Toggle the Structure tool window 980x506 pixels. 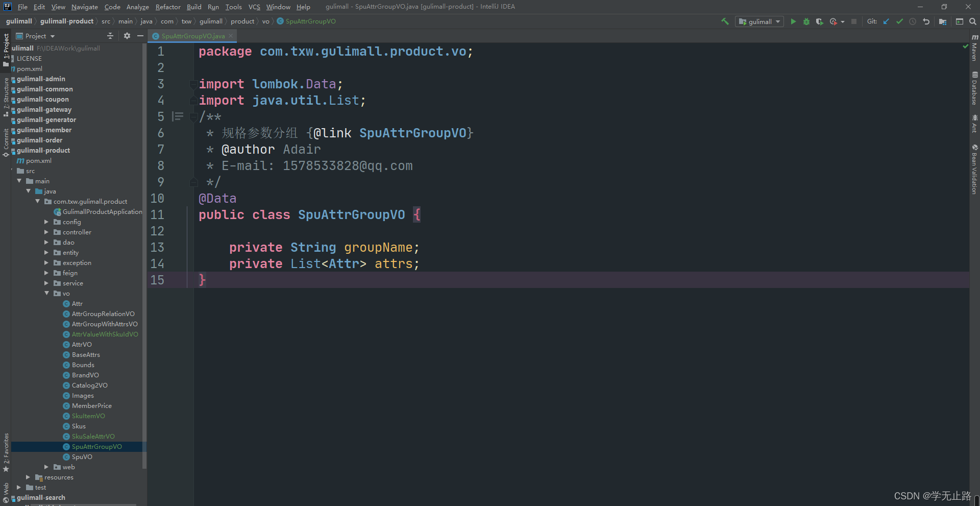pos(6,97)
